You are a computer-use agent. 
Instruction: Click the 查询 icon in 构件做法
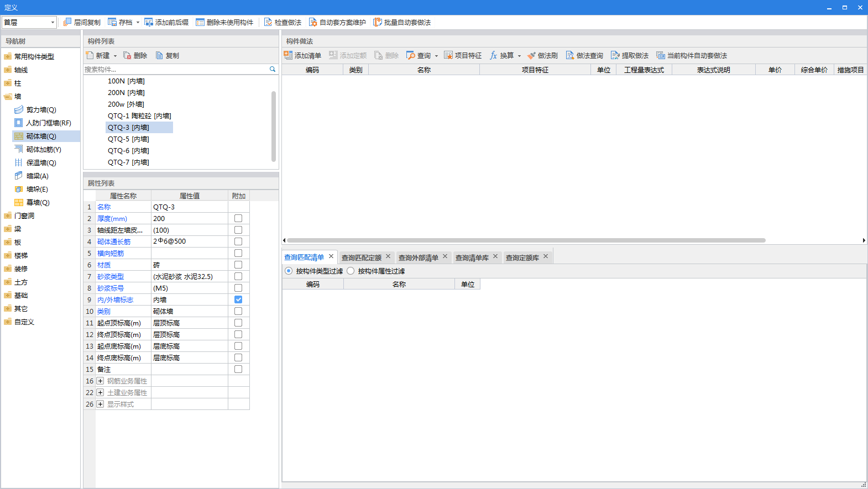pyautogui.click(x=410, y=55)
